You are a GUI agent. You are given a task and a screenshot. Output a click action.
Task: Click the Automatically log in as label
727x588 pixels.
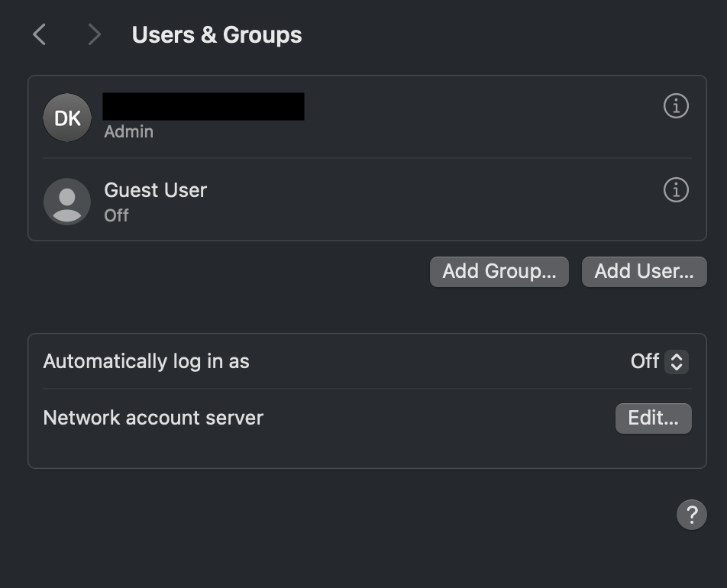[147, 361]
